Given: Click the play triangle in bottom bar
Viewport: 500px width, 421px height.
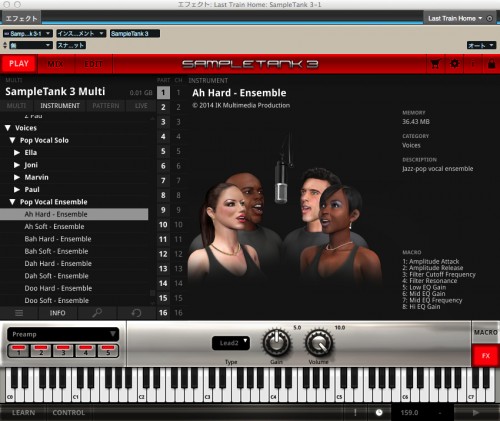Looking at the screenshot, I should pos(476,413).
